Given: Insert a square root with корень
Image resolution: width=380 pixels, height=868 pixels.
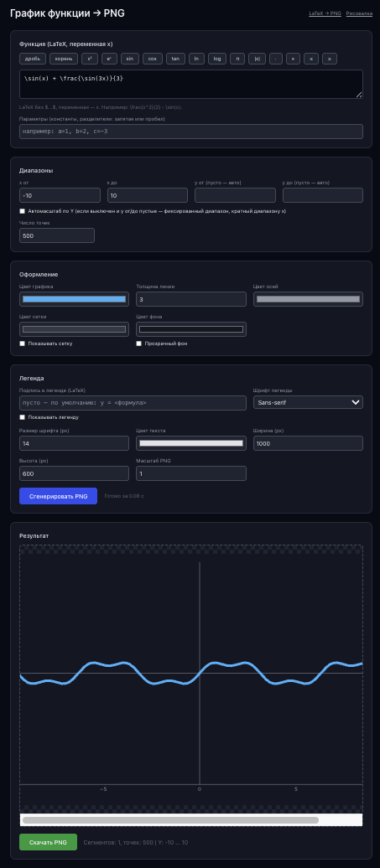Looking at the screenshot, I should 64,59.
